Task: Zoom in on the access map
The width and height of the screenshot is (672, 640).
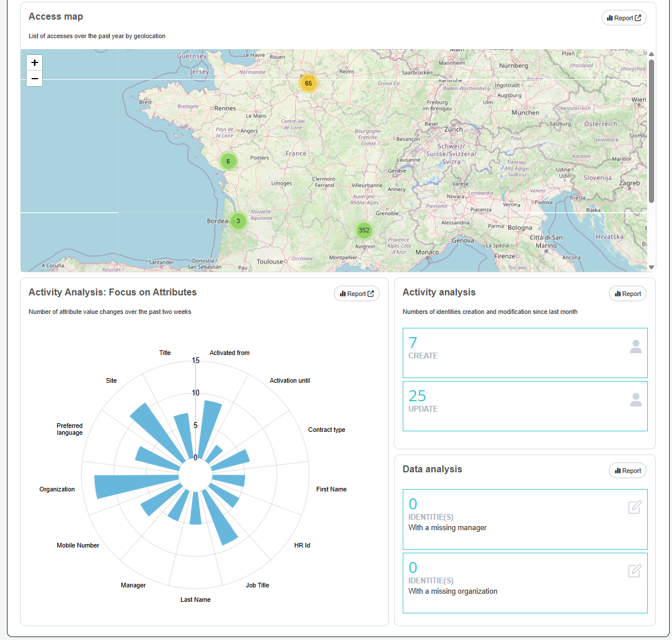Action: pyautogui.click(x=35, y=63)
